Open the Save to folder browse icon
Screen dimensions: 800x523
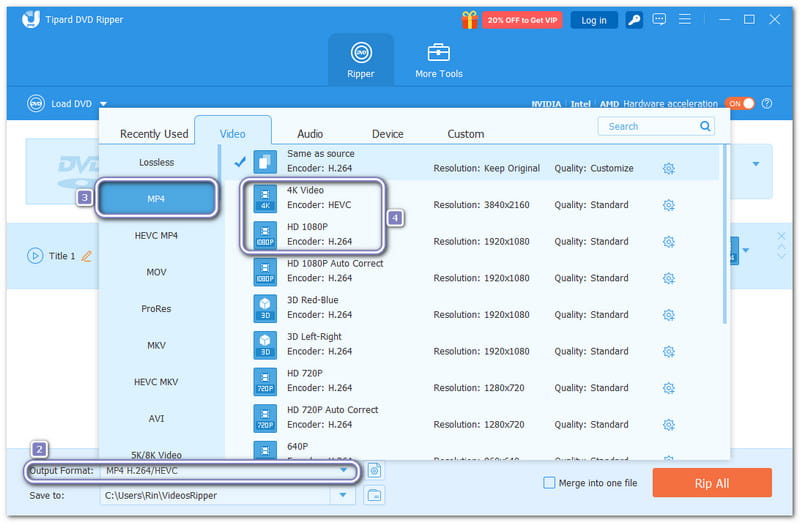click(374, 494)
